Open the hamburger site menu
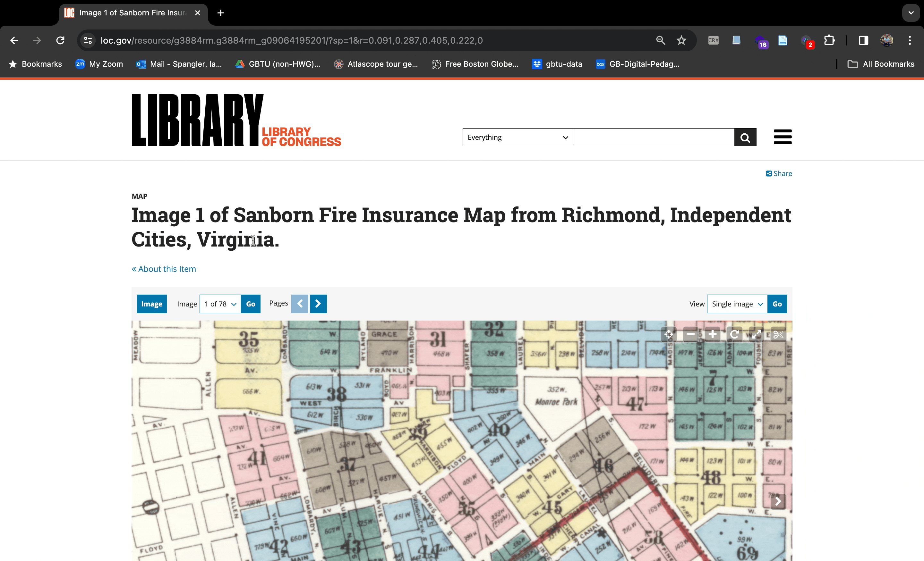Screen dimensions: 924x561 pyautogui.click(x=782, y=137)
